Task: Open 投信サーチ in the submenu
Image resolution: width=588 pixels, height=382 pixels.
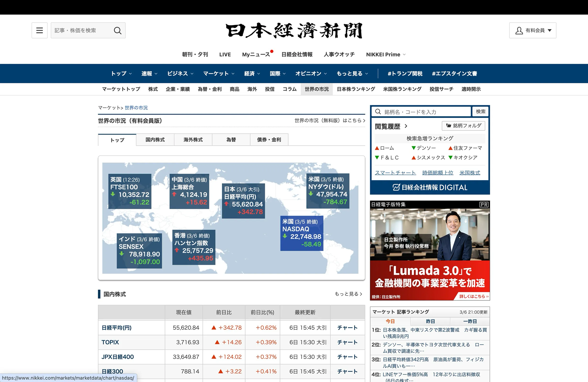Action: click(x=441, y=89)
